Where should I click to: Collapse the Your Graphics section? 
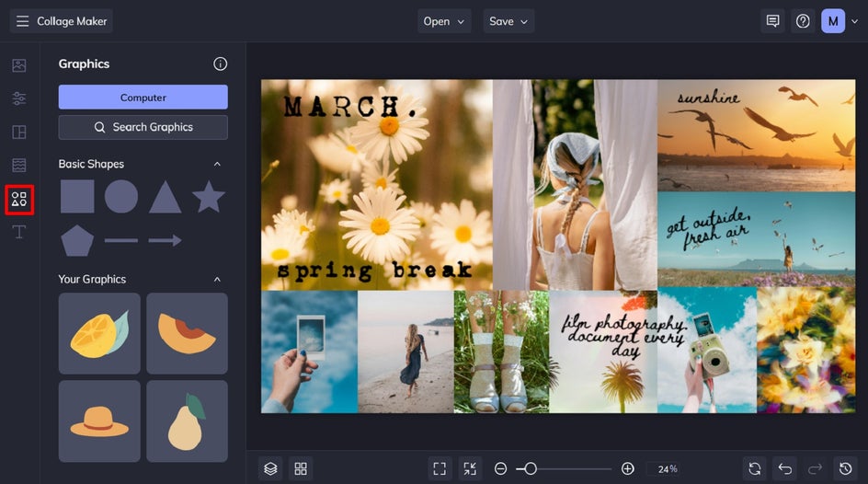click(x=217, y=279)
